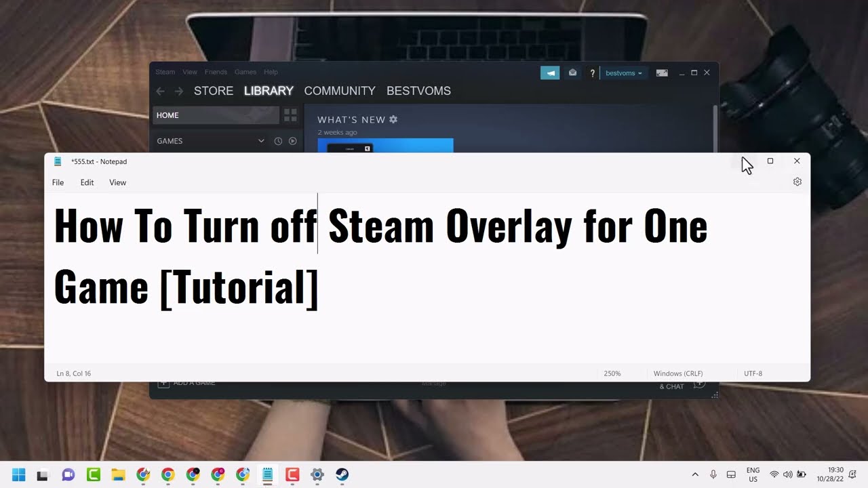Open the What's New news thumbnail
This screenshot has width=868, height=488.
pos(385,145)
